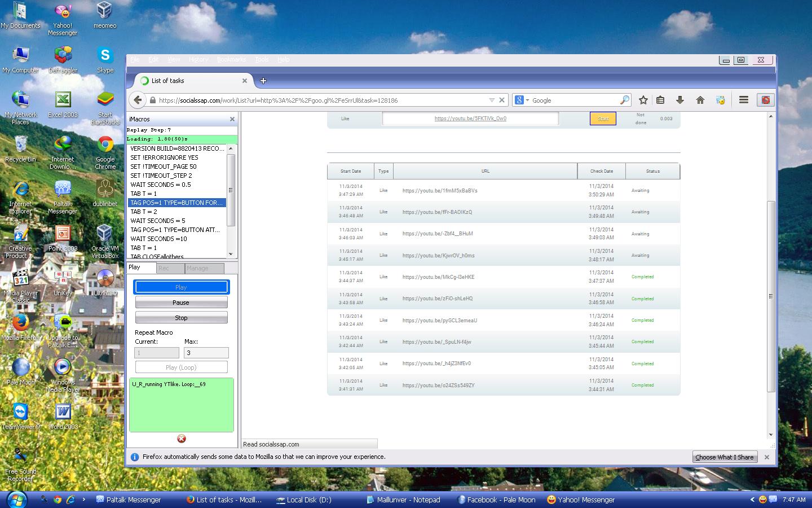Open the bookmarks list icon
Viewport: 812px width, 508px height.
click(660, 100)
